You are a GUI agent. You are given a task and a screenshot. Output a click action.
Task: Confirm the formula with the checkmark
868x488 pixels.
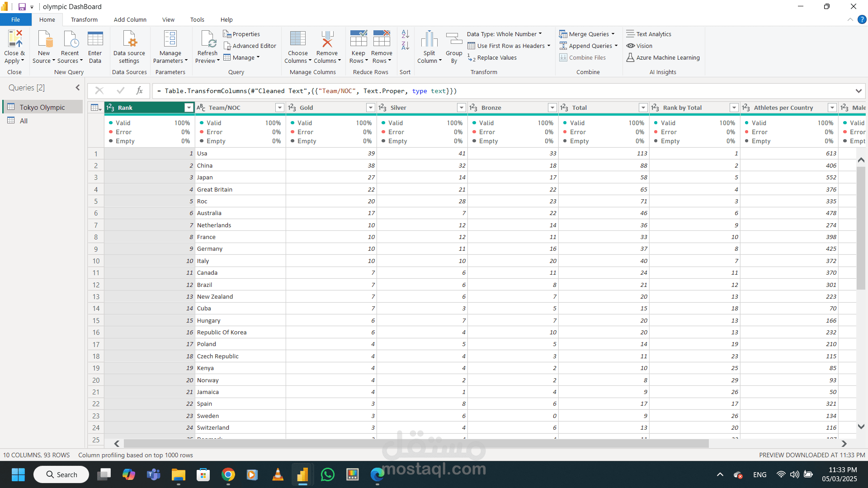tap(120, 91)
